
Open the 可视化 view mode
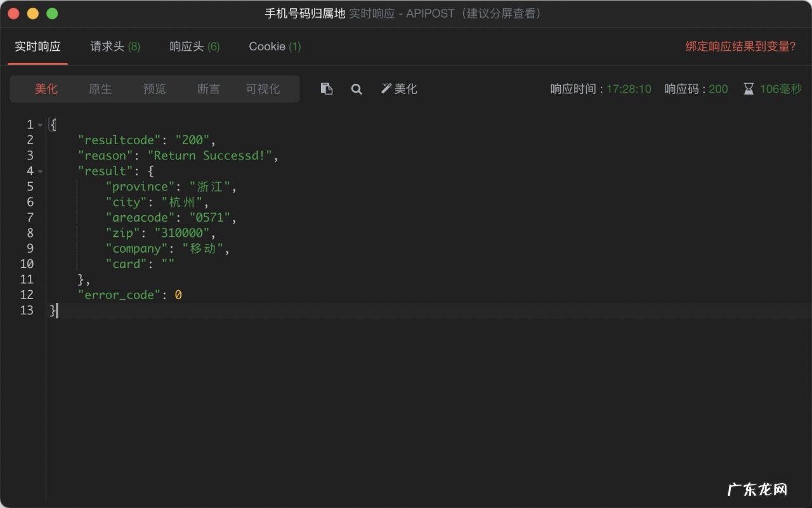coord(263,89)
